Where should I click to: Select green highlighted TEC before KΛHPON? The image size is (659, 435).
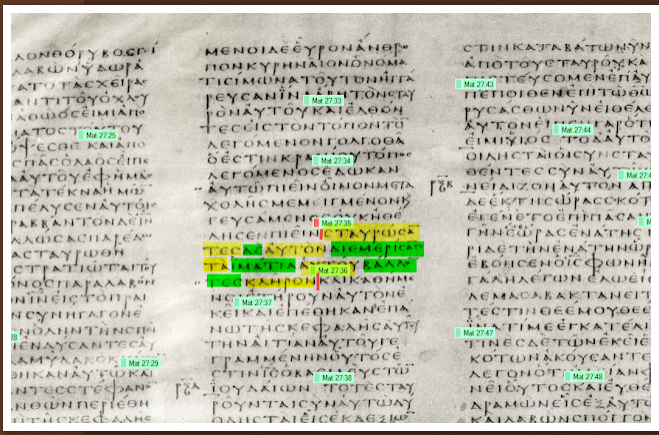click(224, 281)
